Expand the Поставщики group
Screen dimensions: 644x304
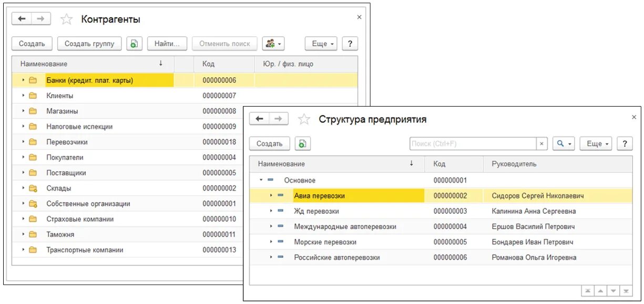[x=23, y=173]
